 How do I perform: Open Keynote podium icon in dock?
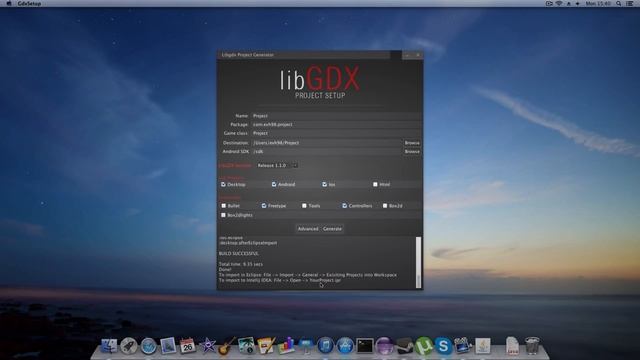click(x=306, y=346)
